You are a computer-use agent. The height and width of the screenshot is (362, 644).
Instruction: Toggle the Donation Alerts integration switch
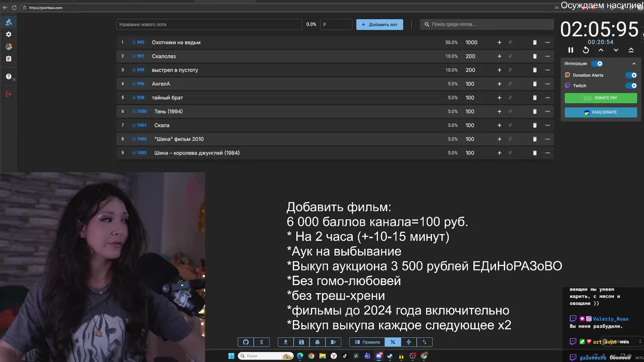coord(631,75)
